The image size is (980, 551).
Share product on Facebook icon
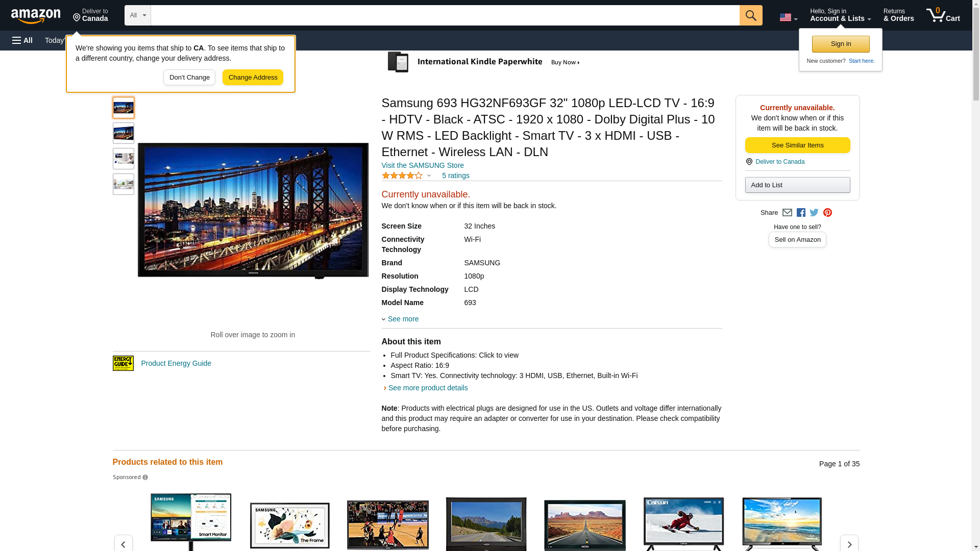[801, 213]
